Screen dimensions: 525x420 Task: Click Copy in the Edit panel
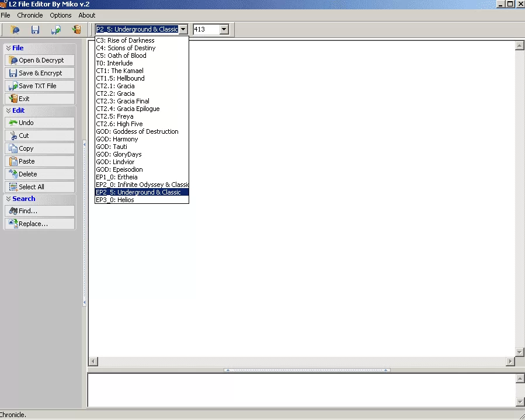point(40,148)
